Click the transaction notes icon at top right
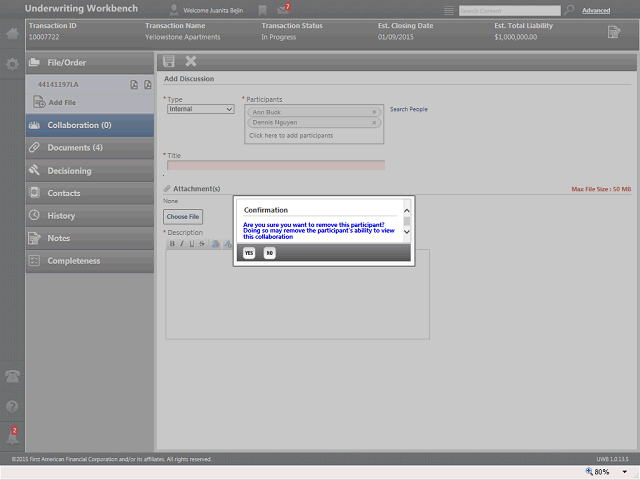Viewport: 640px width, 480px height. click(614, 32)
